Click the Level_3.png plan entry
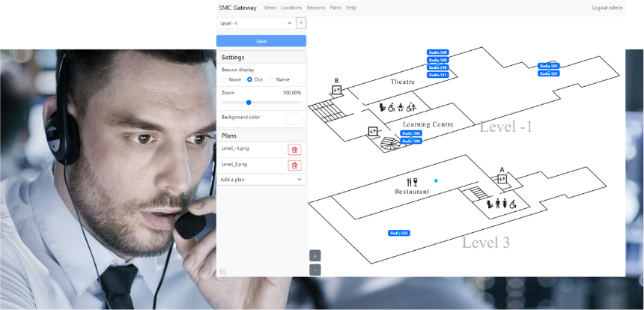The height and width of the screenshot is (310, 644). (234, 164)
